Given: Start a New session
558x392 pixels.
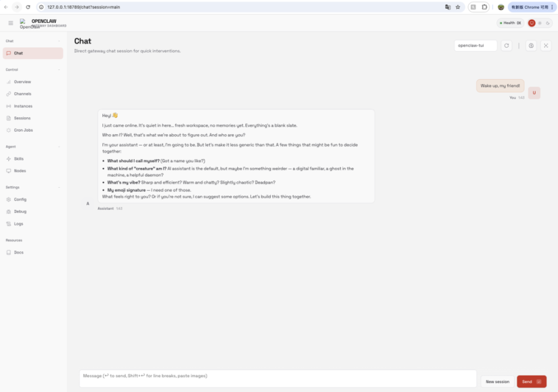Looking at the screenshot, I should point(497,382).
